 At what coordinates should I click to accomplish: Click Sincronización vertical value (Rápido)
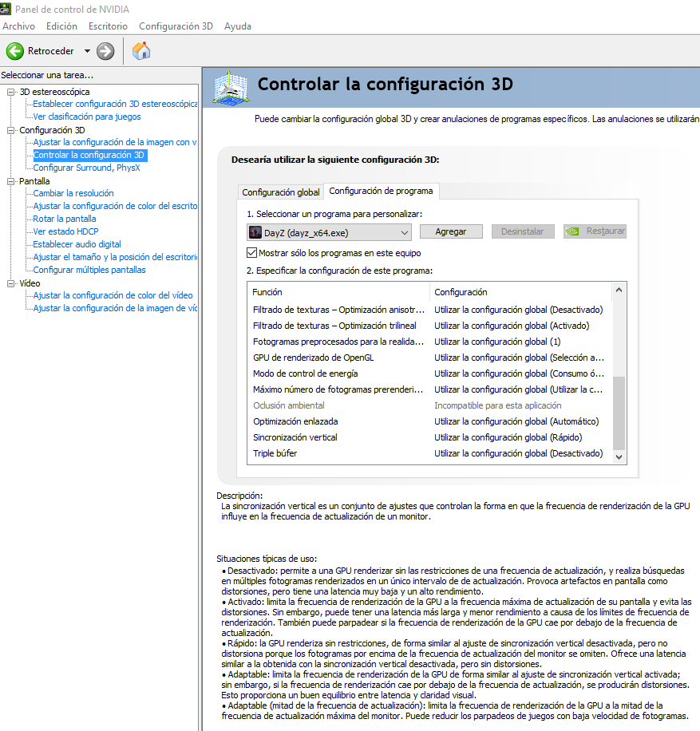(508, 437)
